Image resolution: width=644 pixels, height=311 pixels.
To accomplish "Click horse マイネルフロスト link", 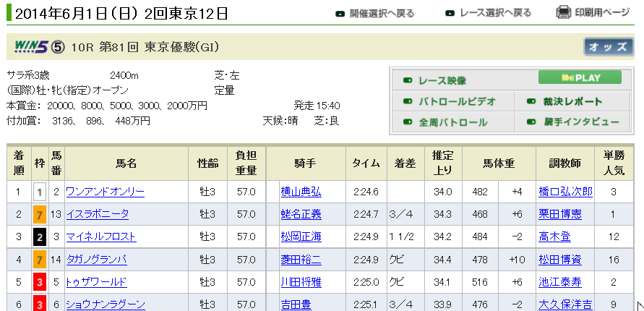I will [x=100, y=237].
